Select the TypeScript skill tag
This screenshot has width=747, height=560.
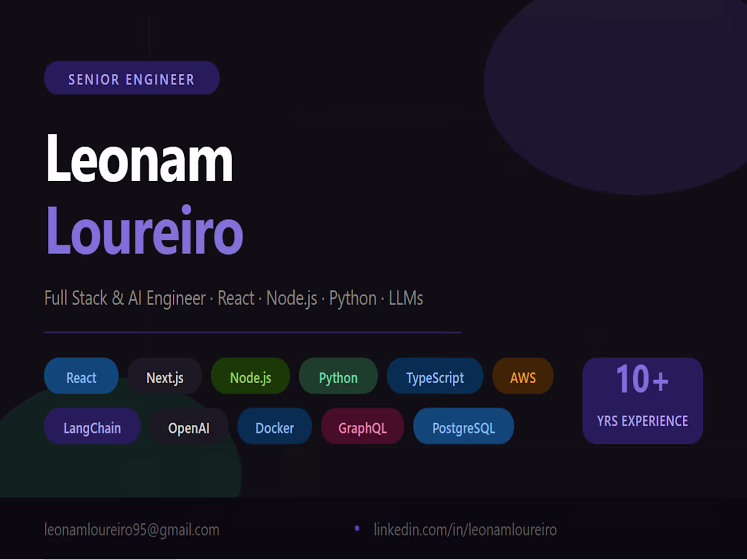click(x=435, y=376)
